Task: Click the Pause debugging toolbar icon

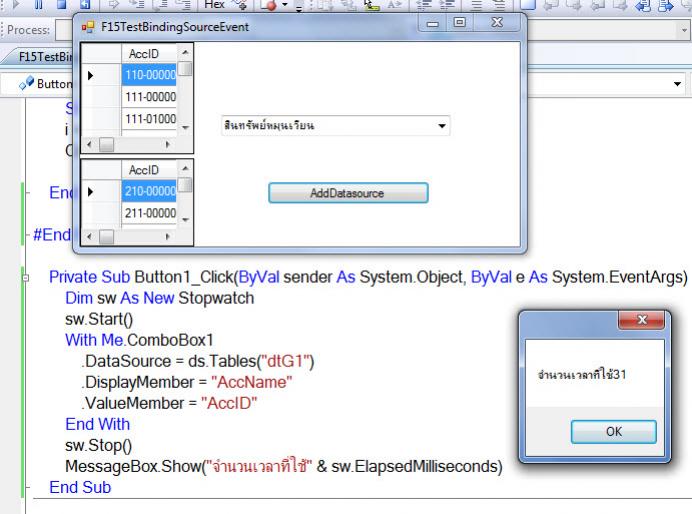Action: point(39,4)
